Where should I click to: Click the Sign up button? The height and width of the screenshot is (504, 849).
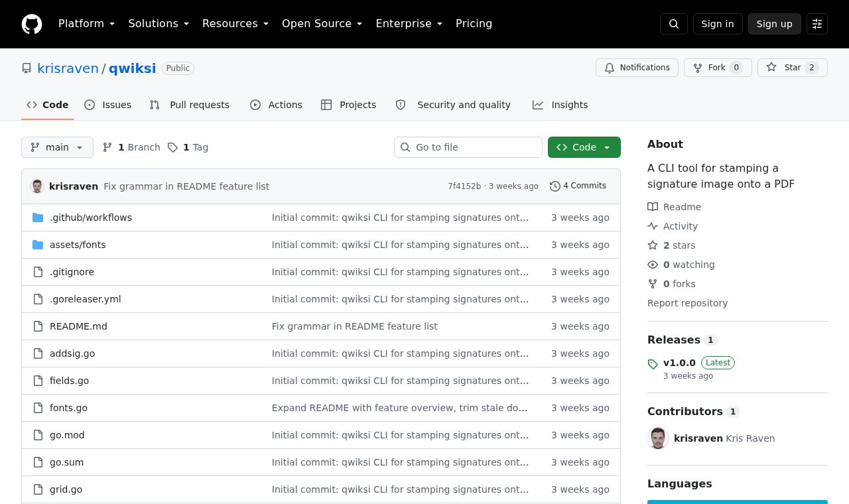coord(775,24)
